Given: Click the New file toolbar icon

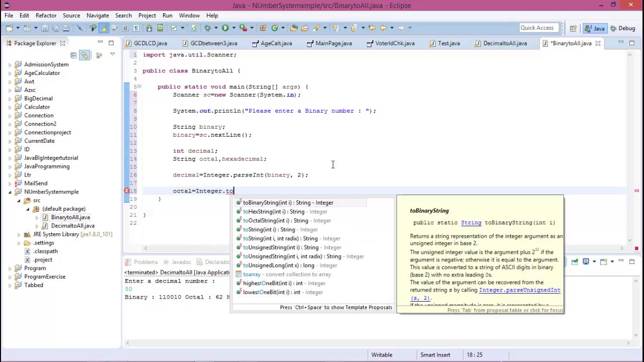Looking at the screenshot, I should tap(9, 28).
